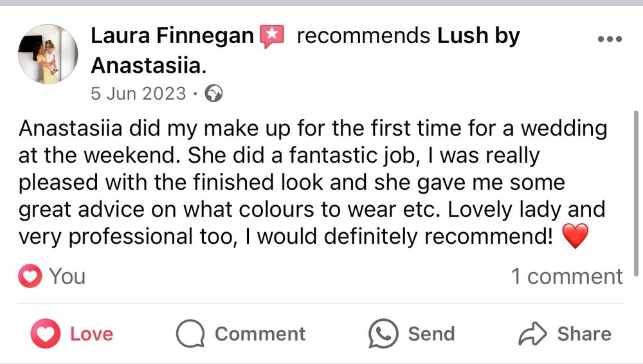Click the small love reaction icon beside You
The image size is (643, 364).
(30, 277)
